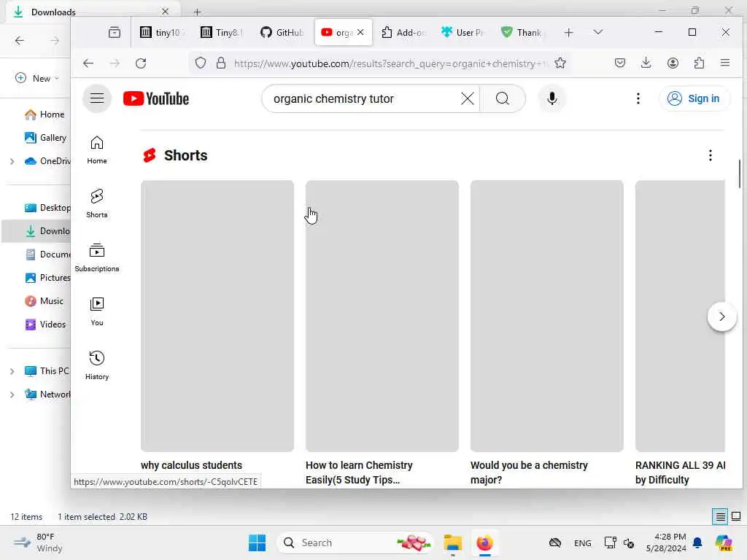
Task: View site security padlock info
Action: point(220,63)
